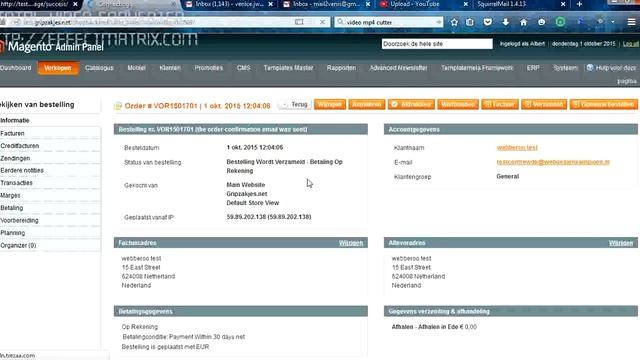Open the Promoties menu
This screenshot has height=360, width=640.
point(209,68)
